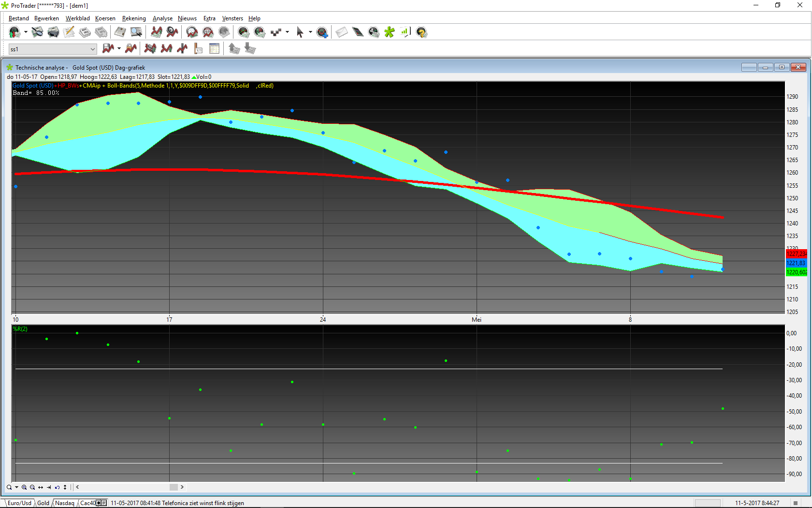Switch to the Euro/Usd tab
Viewport: 812px width, 508px height.
click(19, 503)
